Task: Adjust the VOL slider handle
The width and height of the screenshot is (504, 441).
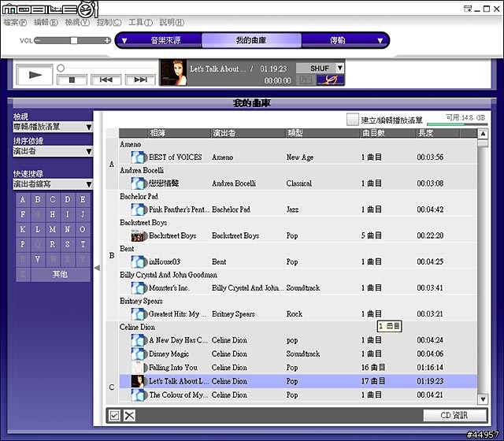Action: click(74, 40)
